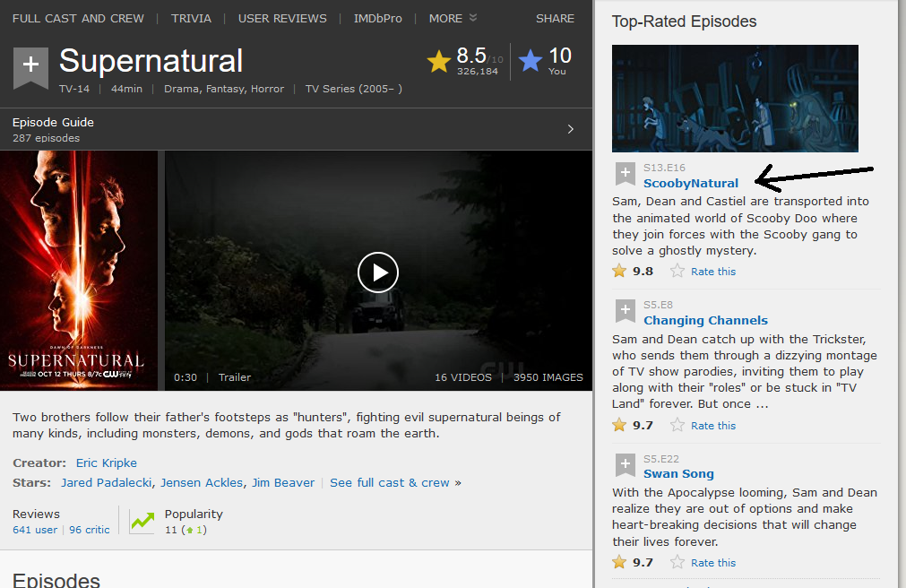Viewport: 906px width, 588px height.
Task: View the 3950 IMAGES gallery
Action: (x=548, y=377)
